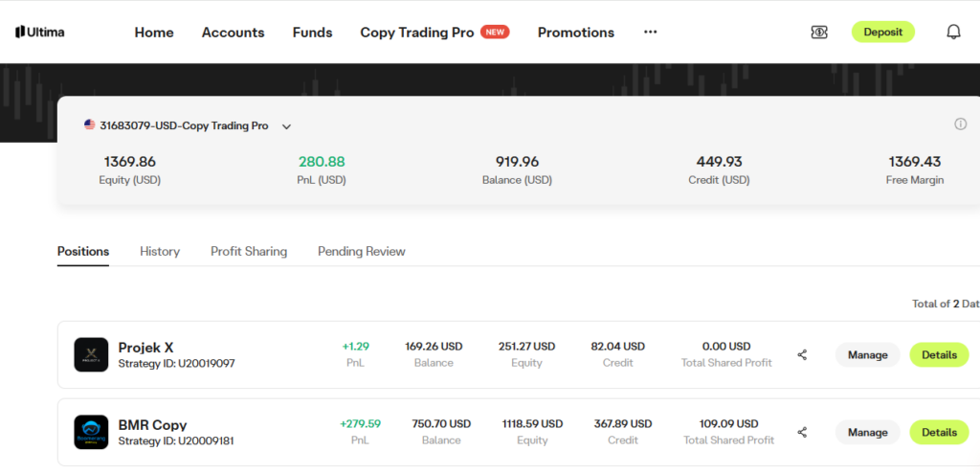
Task: Switch to the Pending Review tab
Action: click(x=361, y=252)
